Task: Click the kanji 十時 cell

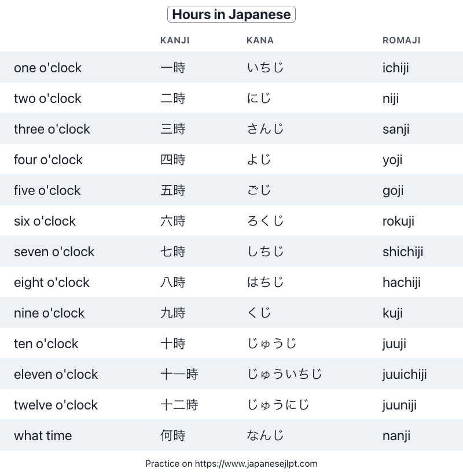Action: tap(172, 344)
